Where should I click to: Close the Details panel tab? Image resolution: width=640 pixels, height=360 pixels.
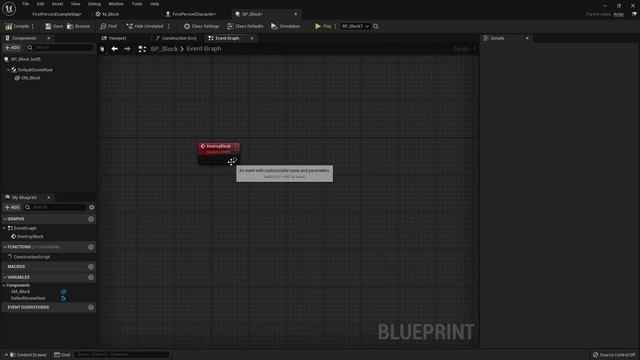coord(527,38)
